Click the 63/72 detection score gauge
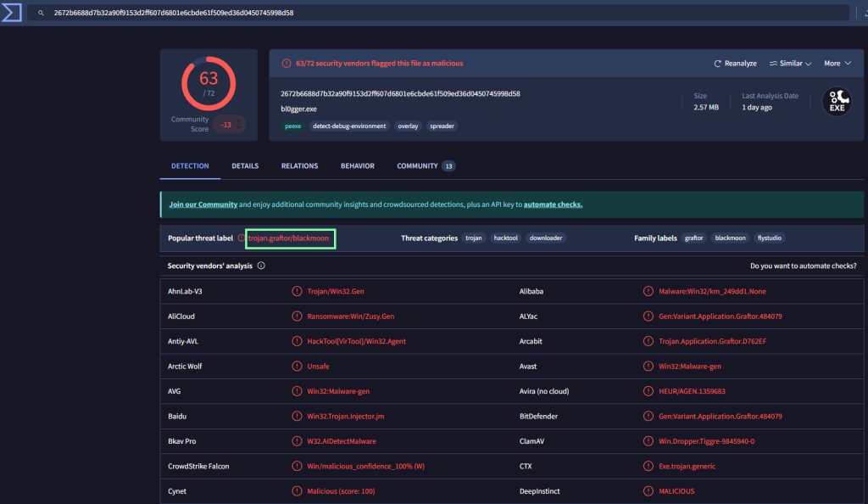This screenshot has height=504, width=868. pos(208,82)
